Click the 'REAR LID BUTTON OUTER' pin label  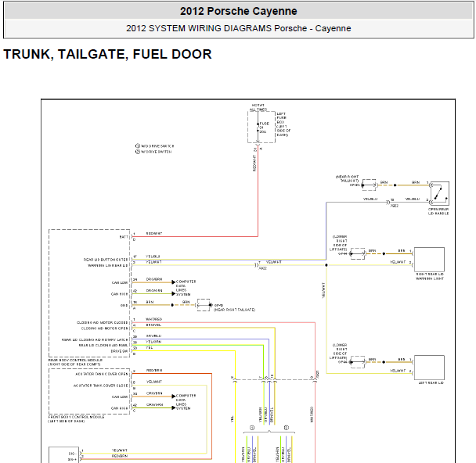pyautogui.click(x=106, y=260)
